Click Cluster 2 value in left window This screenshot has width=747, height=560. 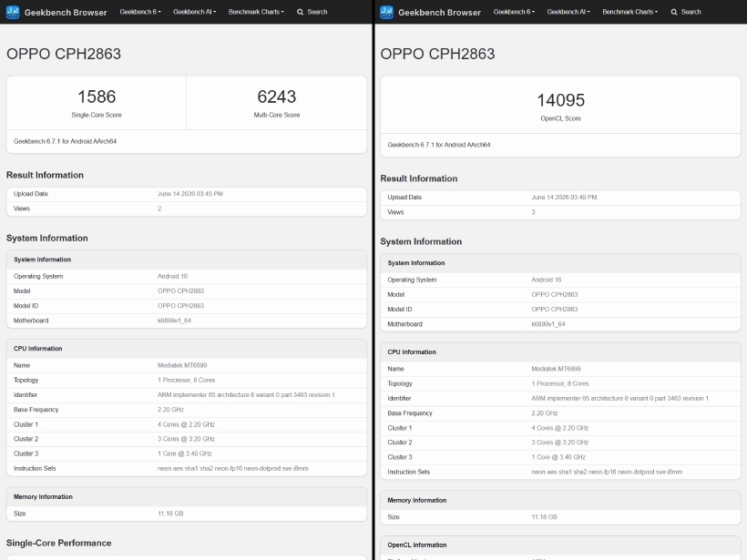[x=186, y=439]
